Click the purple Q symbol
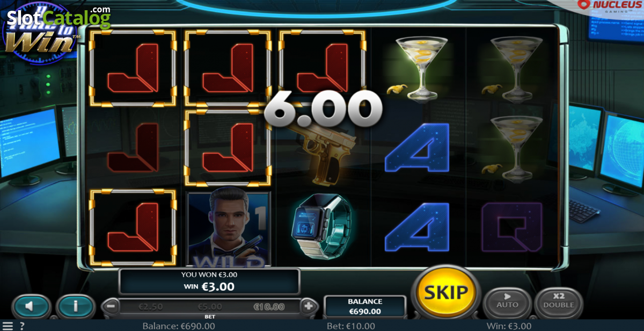Image resolution: width=644 pixels, height=331 pixels. click(x=512, y=227)
